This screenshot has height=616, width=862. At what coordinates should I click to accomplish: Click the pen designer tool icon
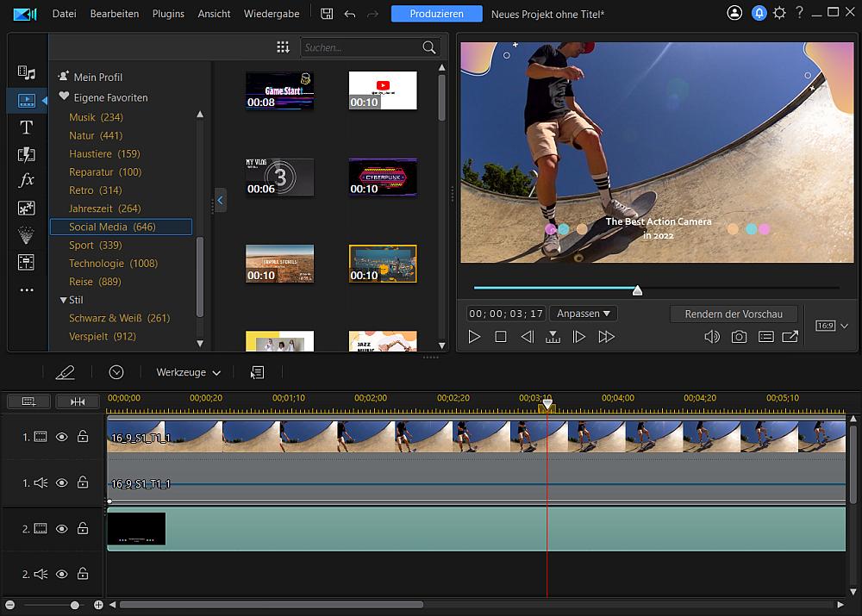click(x=65, y=372)
